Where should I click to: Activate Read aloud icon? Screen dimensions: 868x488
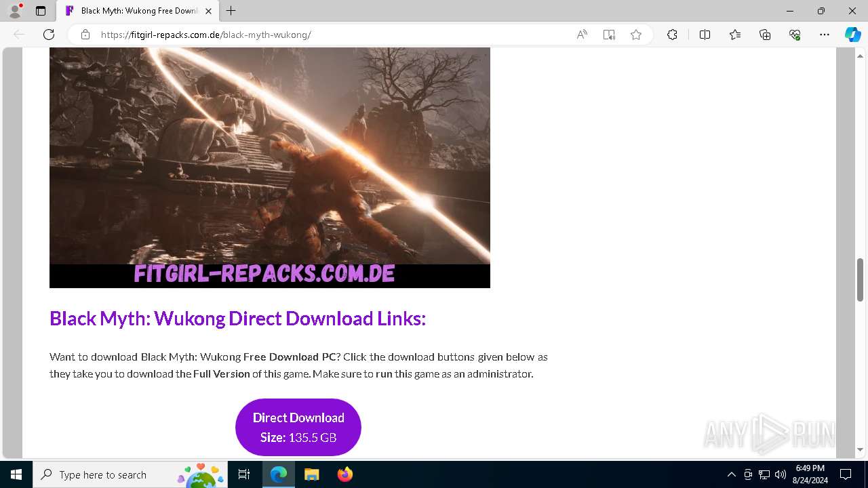[x=582, y=35]
